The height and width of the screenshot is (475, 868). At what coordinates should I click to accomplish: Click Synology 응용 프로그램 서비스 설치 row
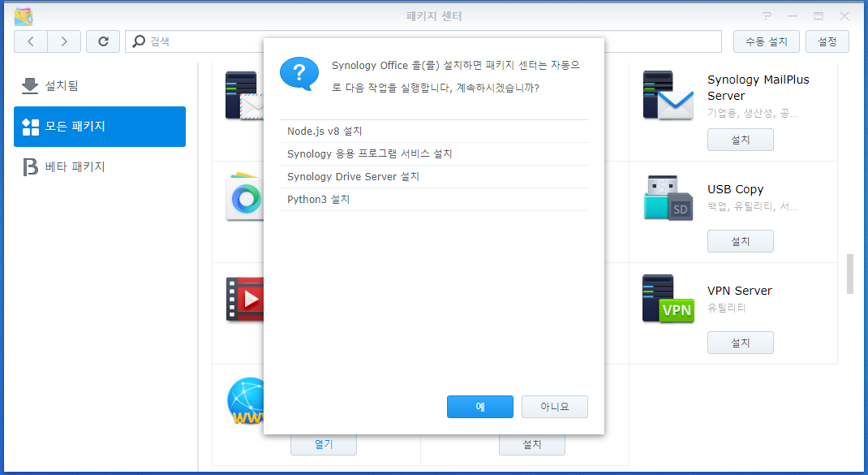point(434,154)
